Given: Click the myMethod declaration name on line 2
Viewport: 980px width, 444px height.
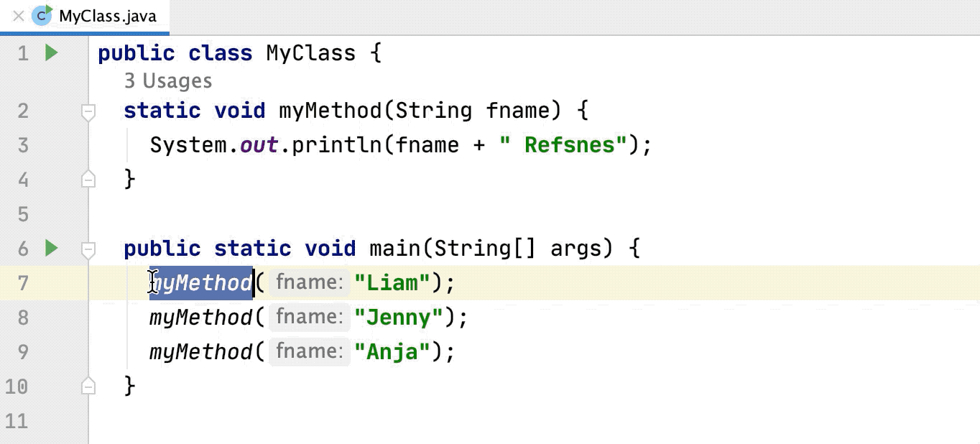Looking at the screenshot, I should [330, 111].
